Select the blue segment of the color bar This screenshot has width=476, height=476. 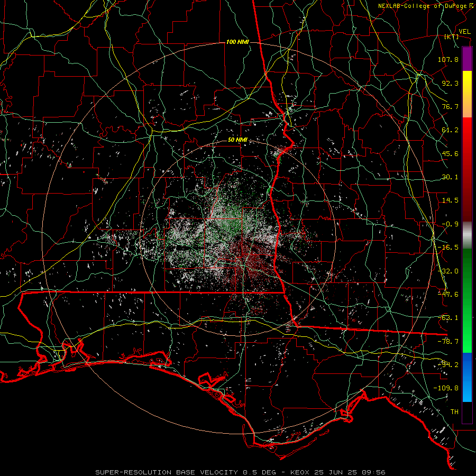467,377
